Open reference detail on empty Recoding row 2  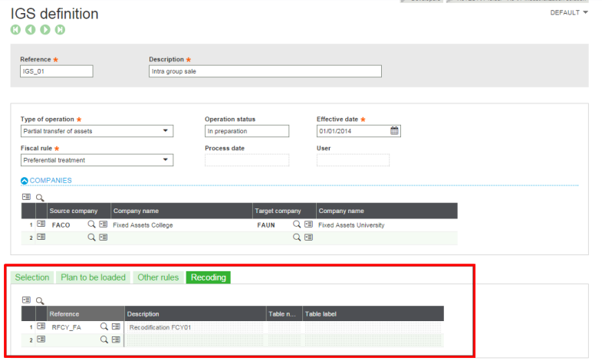pos(116,339)
